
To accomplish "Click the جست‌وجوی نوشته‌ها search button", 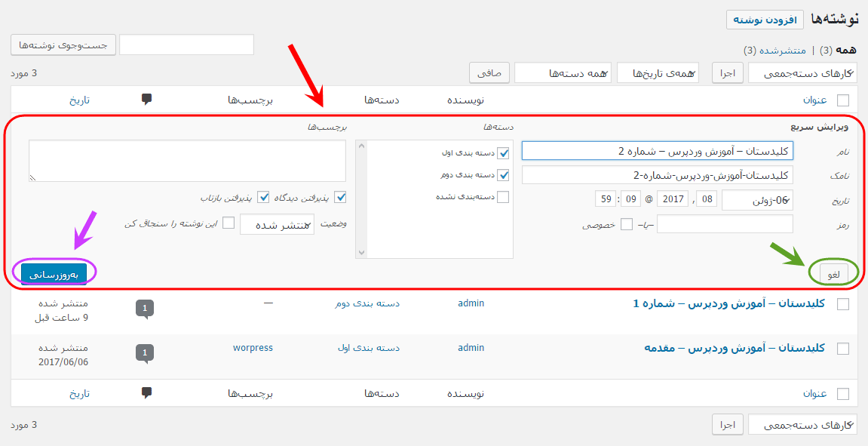I will pos(63,45).
